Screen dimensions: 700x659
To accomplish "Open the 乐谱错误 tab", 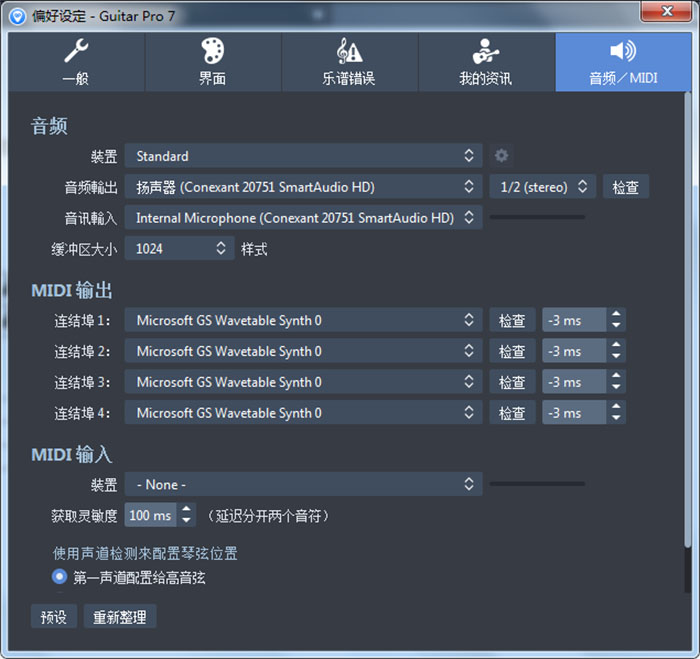I will point(350,62).
